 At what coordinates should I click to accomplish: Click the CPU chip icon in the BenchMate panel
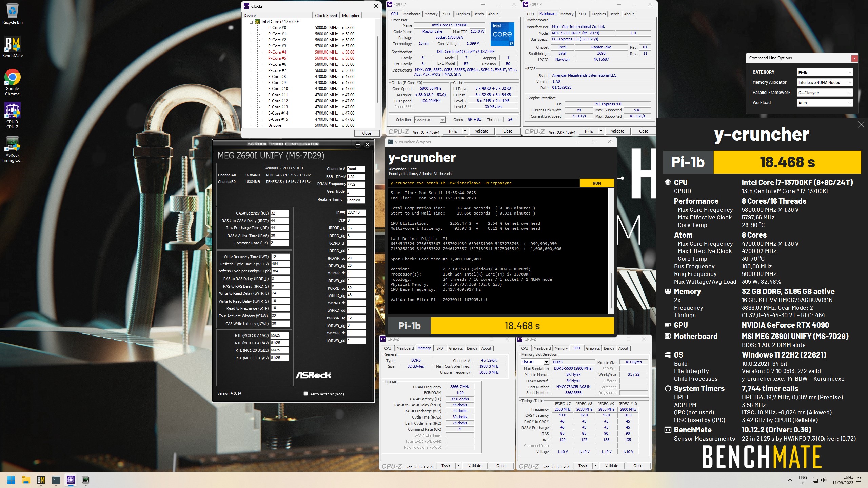(x=668, y=182)
